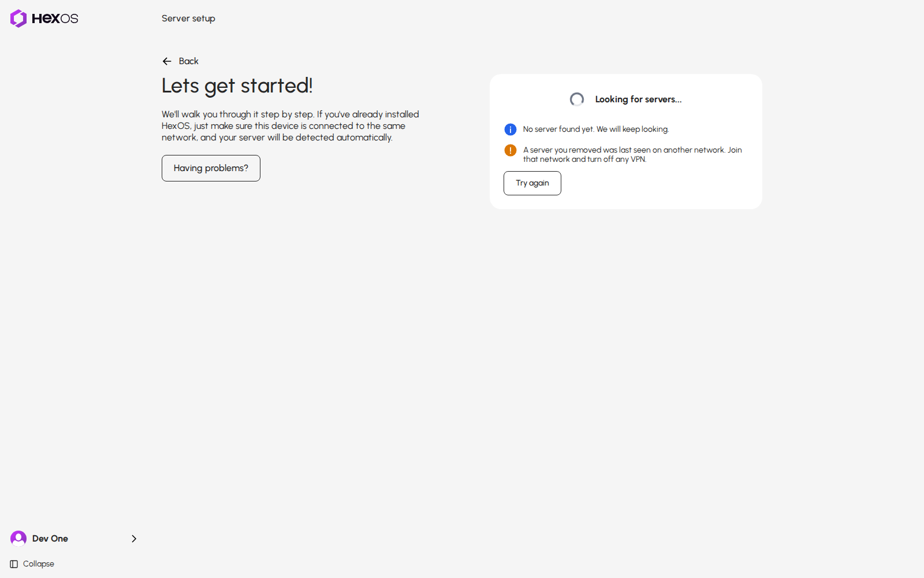Click the Looking for servers... status text
Viewport: 924px width, 578px height.
click(x=638, y=99)
